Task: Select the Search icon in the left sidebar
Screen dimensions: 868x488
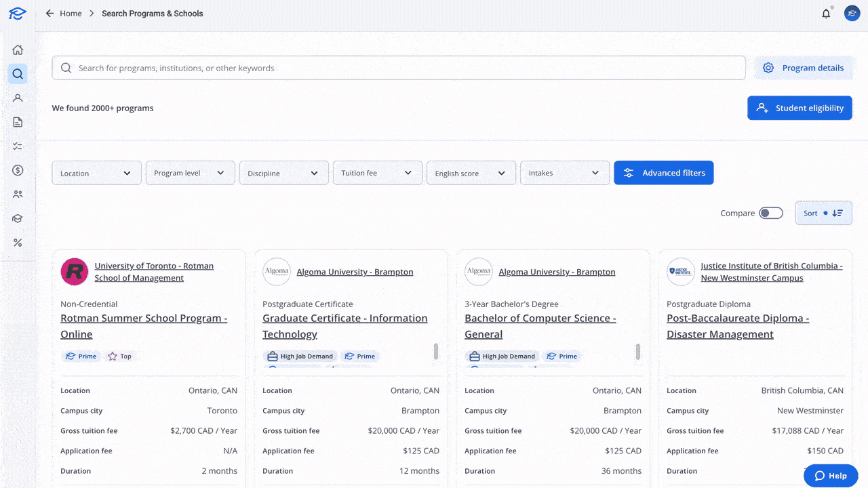Action: [18, 73]
